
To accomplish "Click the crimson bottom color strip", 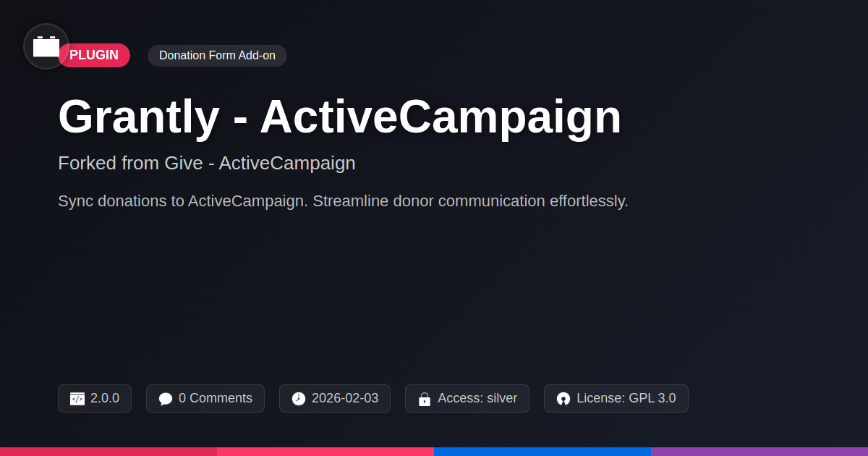I will 109,452.
